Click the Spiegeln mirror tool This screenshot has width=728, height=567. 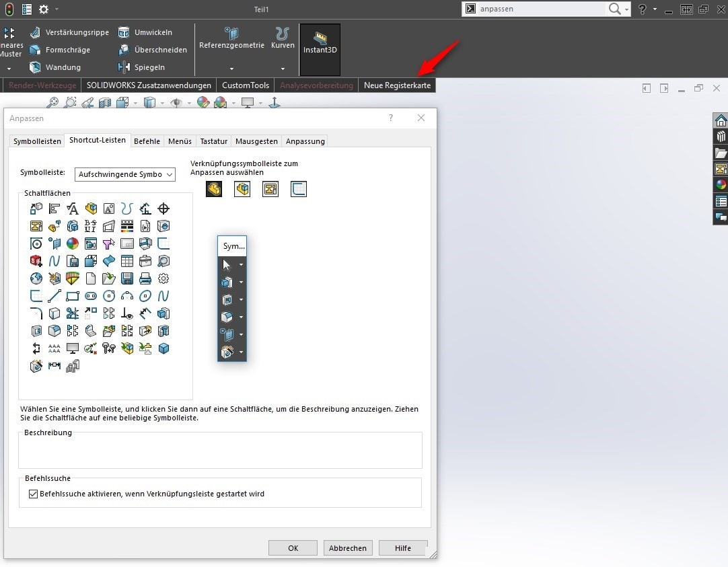pos(142,67)
